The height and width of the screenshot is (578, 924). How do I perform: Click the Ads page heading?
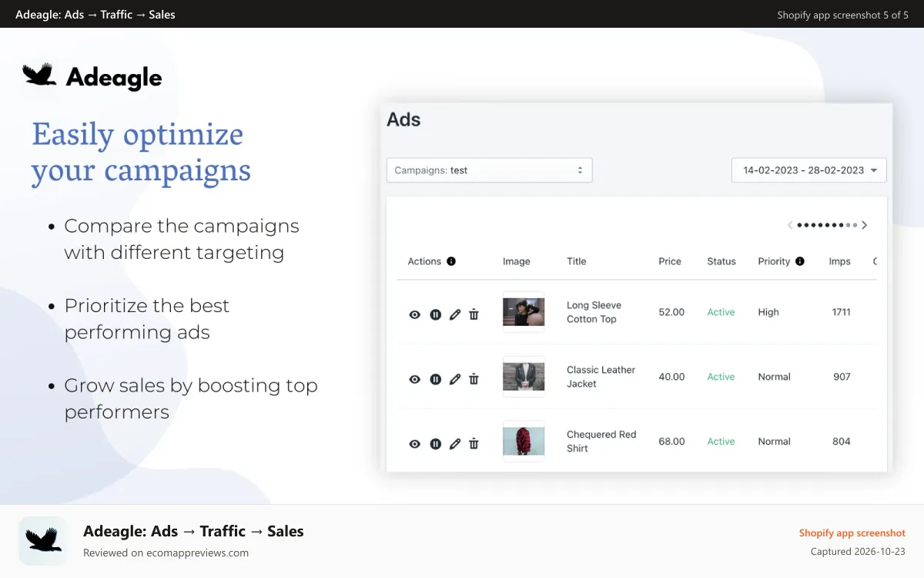tap(403, 119)
